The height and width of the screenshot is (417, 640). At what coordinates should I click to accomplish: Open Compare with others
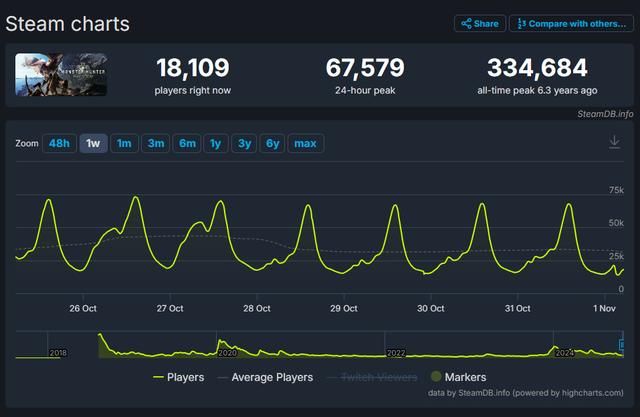tap(571, 24)
